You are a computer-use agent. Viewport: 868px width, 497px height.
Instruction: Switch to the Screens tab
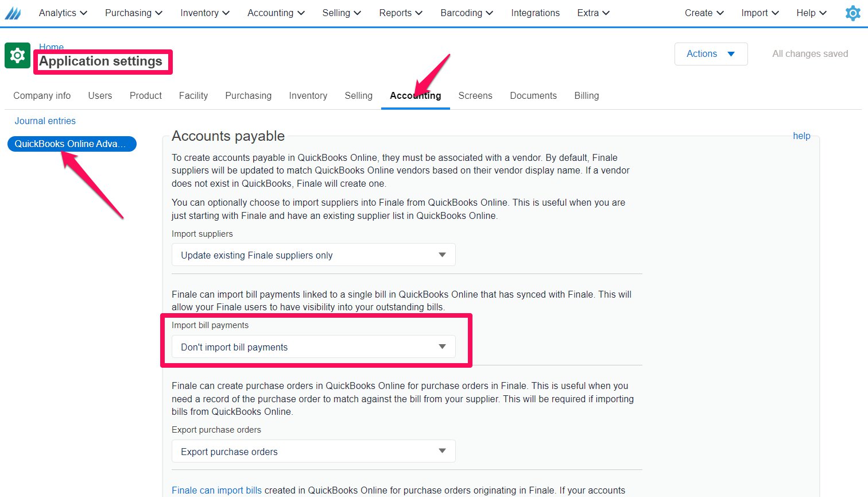coord(475,95)
